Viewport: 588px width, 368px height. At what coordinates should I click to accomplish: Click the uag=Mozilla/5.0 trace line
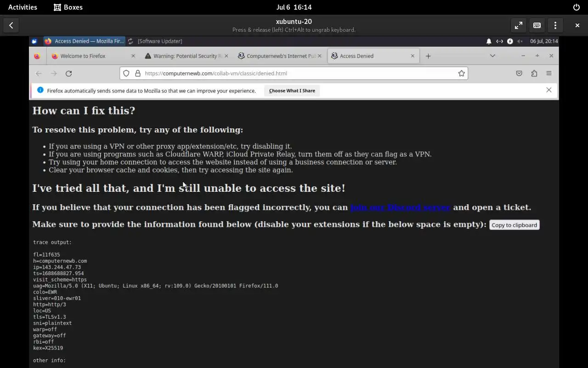tap(155, 286)
